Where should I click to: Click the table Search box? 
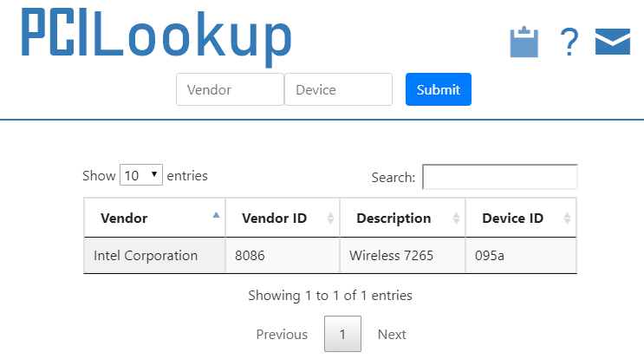point(500,177)
